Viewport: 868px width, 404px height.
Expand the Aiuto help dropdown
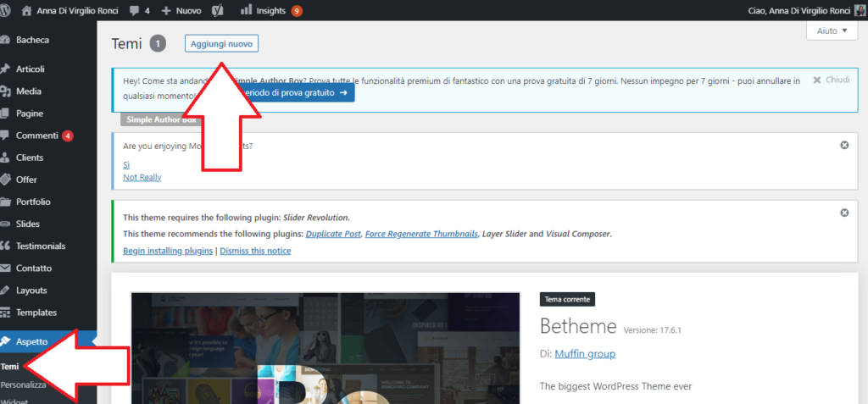pyautogui.click(x=832, y=31)
